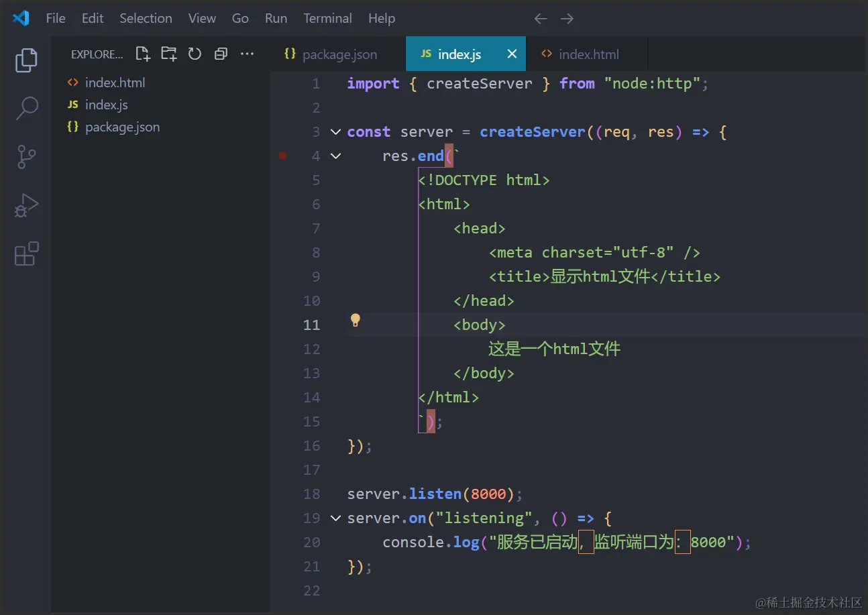Screen dimensions: 868x615
Task: Open the Go menu
Action: click(x=240, y=18)
